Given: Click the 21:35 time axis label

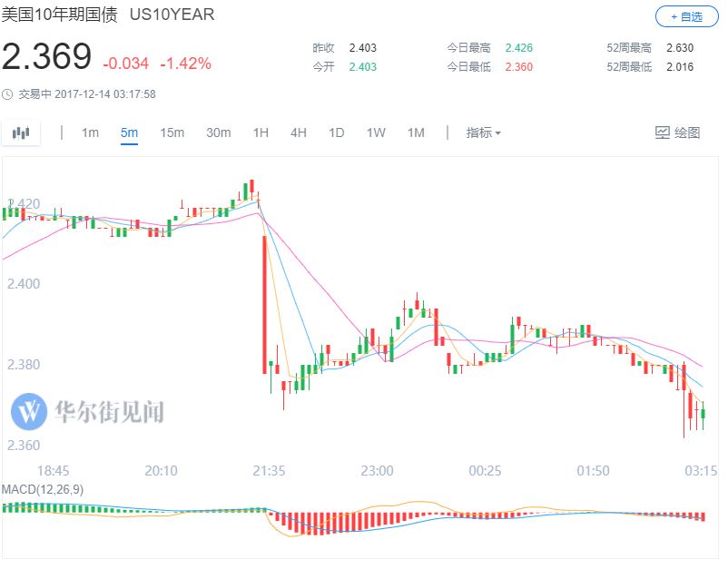Looking at the screenshot, I should click(269, 472).
